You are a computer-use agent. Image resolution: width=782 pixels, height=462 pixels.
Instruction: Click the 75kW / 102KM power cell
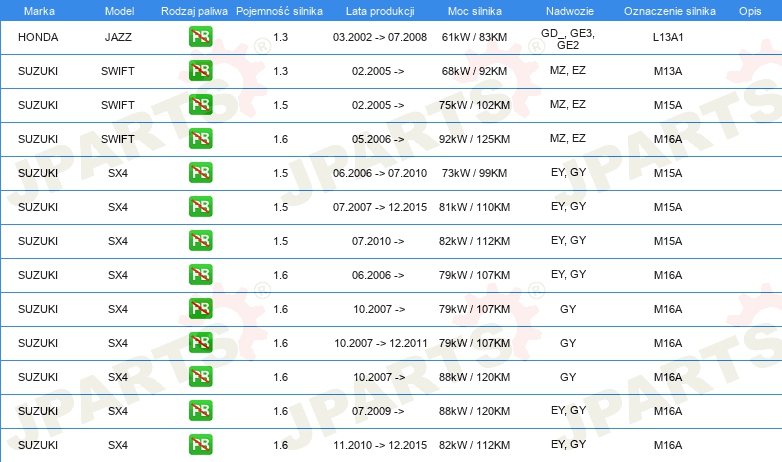474,105
